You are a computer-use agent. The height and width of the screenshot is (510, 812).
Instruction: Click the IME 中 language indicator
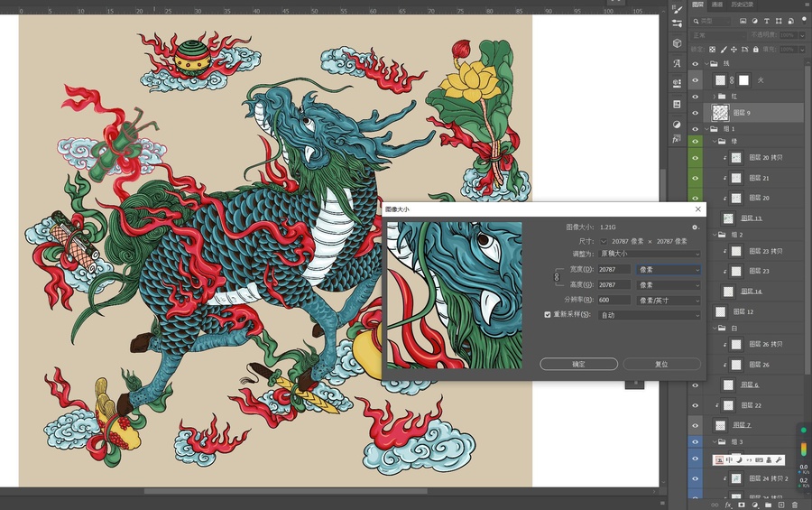coord(729,459)
